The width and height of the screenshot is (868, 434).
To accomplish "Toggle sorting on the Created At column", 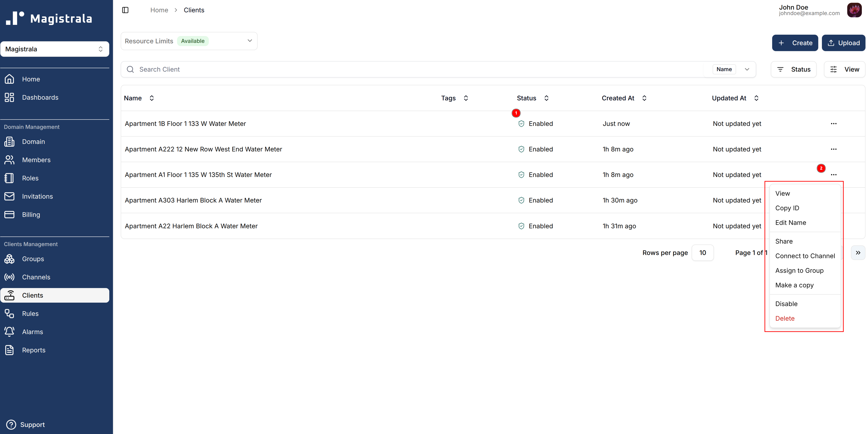I will pos(644,98).
